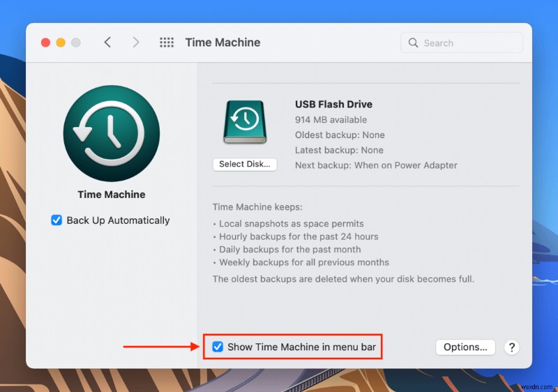Click the Latest backup: None line
Screen dimensions: 558x392
pos(339,150)
